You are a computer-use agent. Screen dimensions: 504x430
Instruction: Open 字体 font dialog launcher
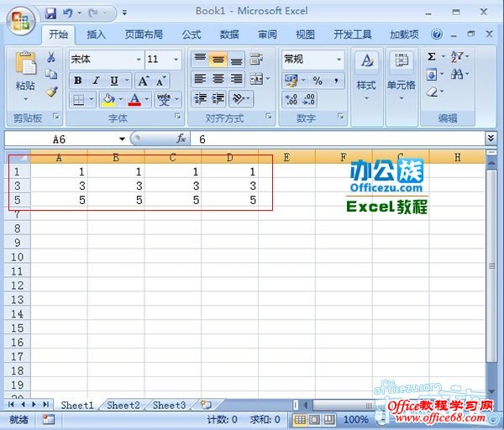(x=178, y=116)
